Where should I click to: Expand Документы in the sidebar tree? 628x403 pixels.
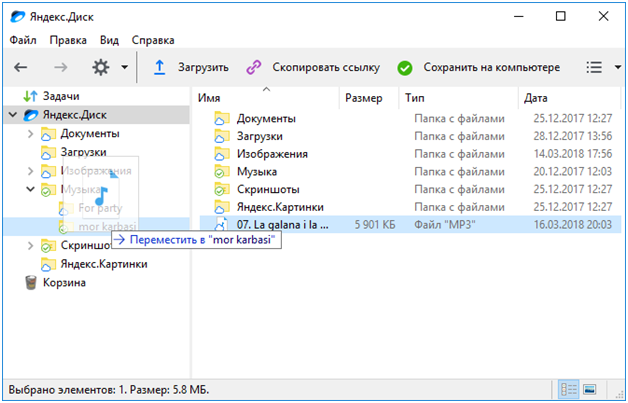[30, 133]
